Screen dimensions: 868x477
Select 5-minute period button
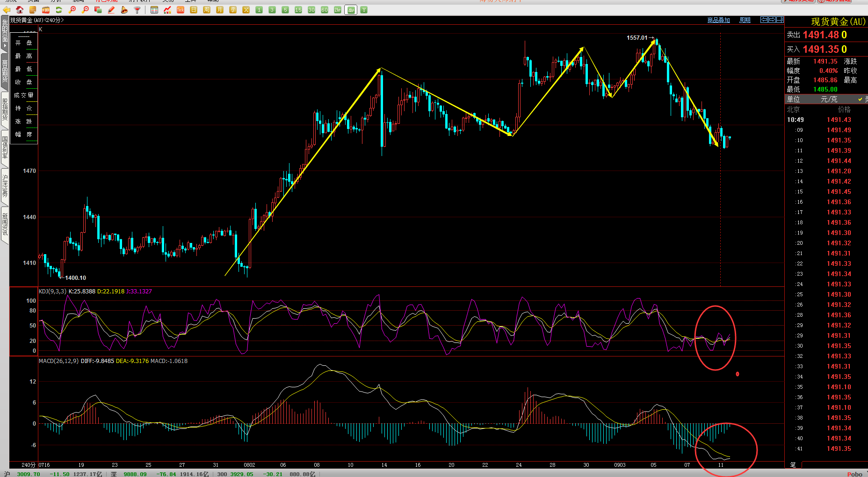coord(285,10)
